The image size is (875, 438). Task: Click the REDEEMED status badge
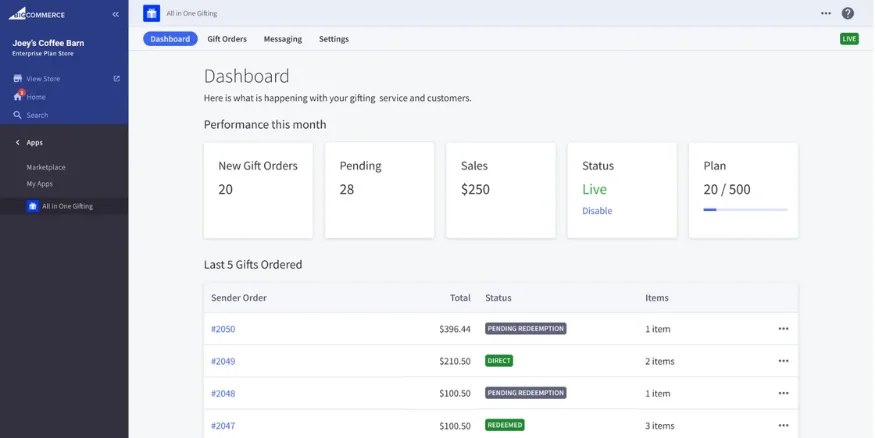coord(504,425)
